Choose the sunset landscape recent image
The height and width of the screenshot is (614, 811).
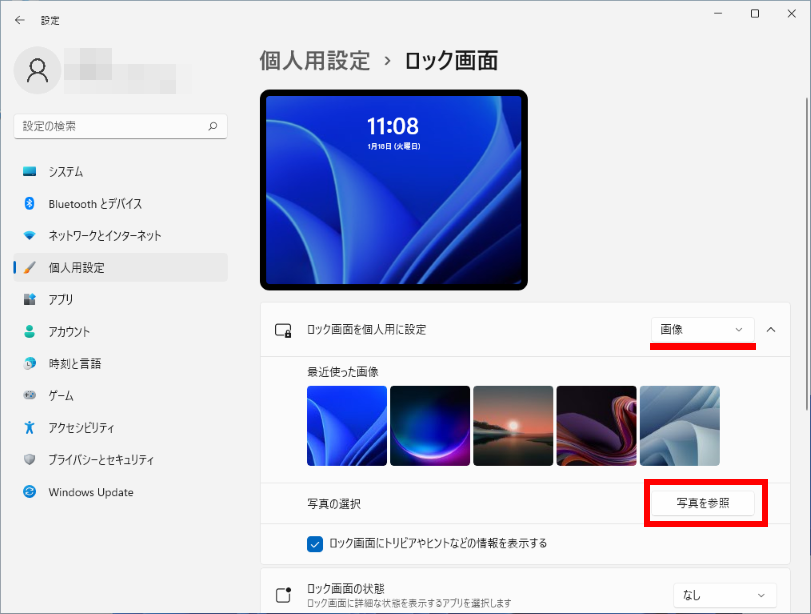[x=513, y=426]
